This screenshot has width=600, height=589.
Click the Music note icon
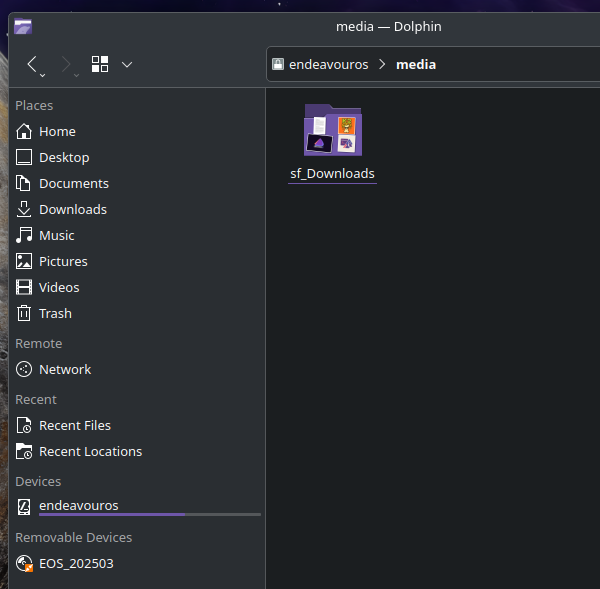coord(24,235)
